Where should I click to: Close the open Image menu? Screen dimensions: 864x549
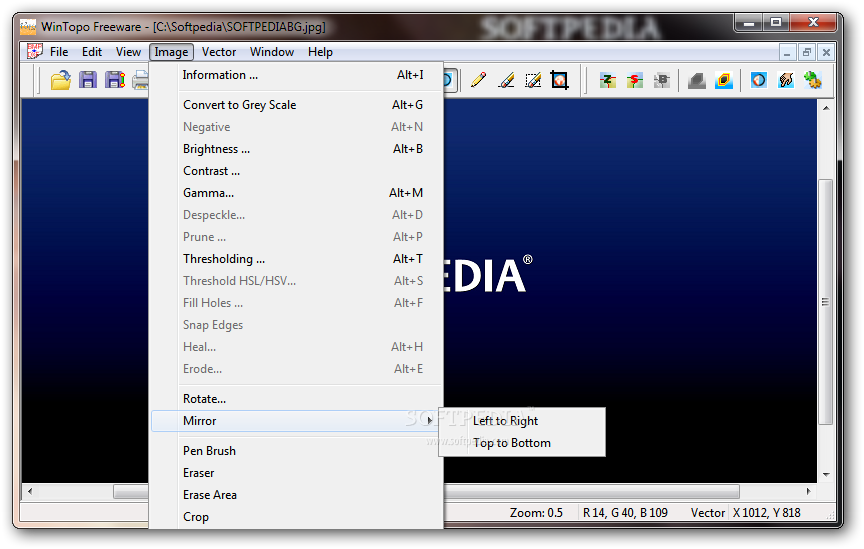tap(171, 52)
